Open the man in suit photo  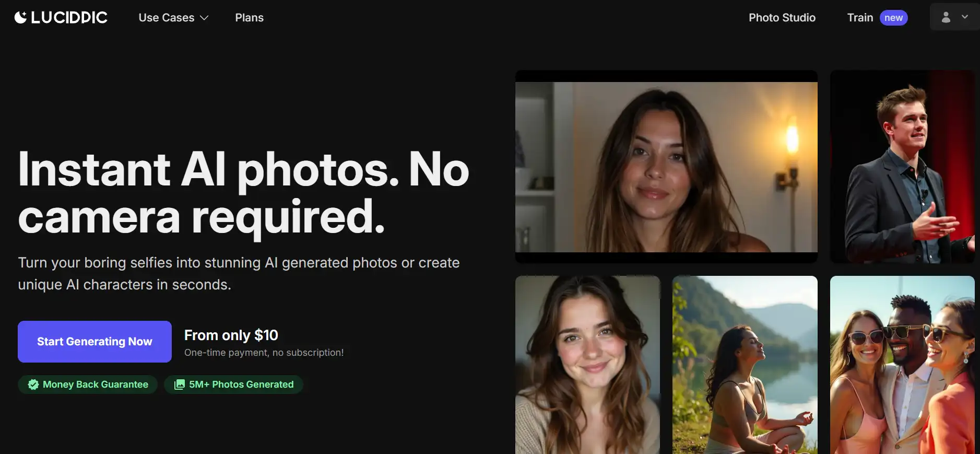pyautogui.click(x=902, y=167)
